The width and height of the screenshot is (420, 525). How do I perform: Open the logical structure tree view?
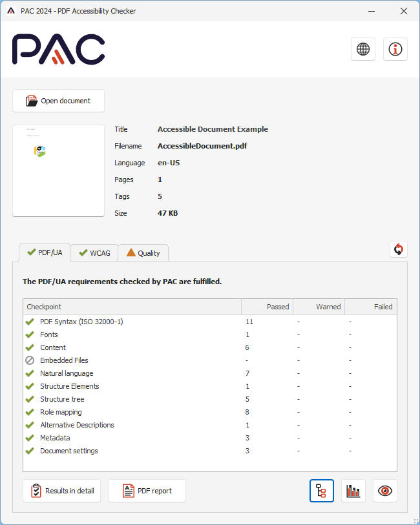[x=322, y=491]
